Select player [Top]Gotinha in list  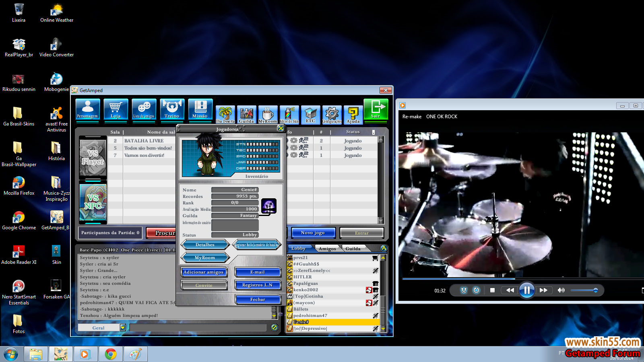pyautogui.click(x=333, y=296)
